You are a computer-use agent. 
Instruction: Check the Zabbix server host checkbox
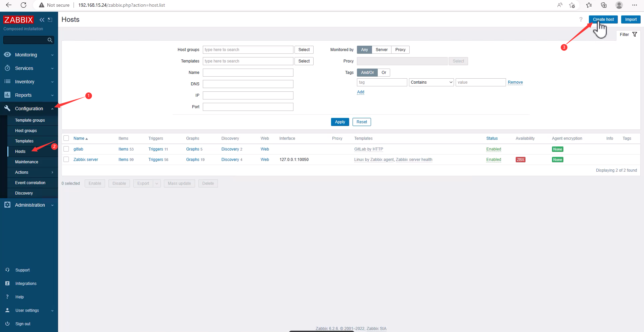coord(66,160)
